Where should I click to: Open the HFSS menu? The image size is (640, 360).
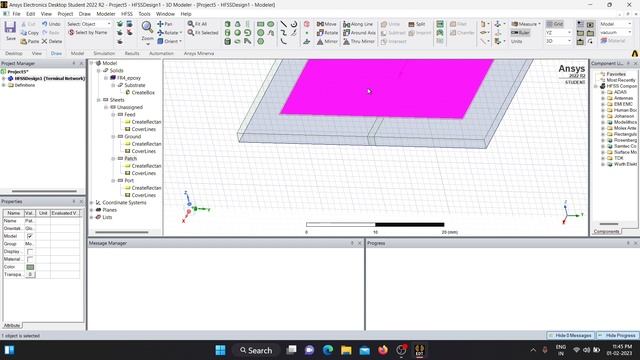127,14
